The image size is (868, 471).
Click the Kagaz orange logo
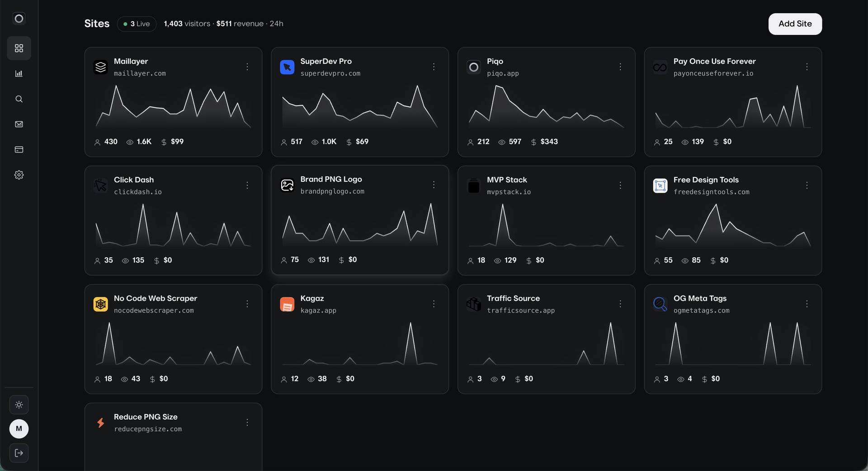pos(287,304)
